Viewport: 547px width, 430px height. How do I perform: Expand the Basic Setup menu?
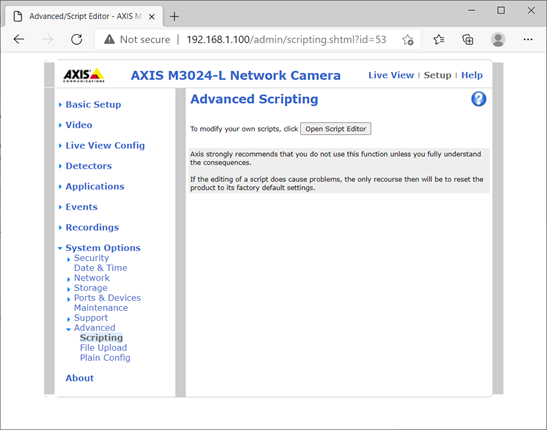tap(93, 104)
